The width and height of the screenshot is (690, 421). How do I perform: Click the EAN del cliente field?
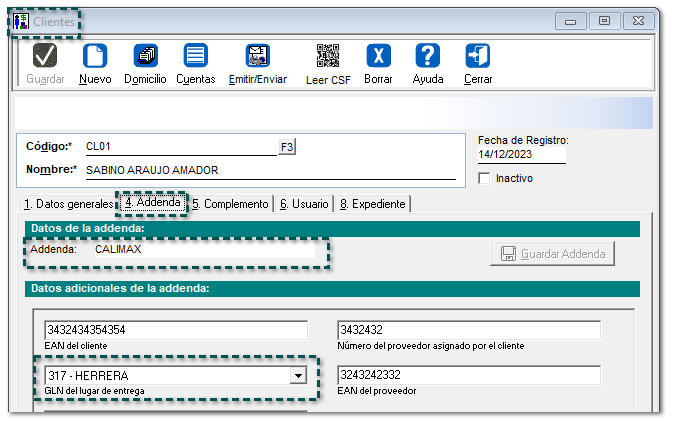coord(175,331)
